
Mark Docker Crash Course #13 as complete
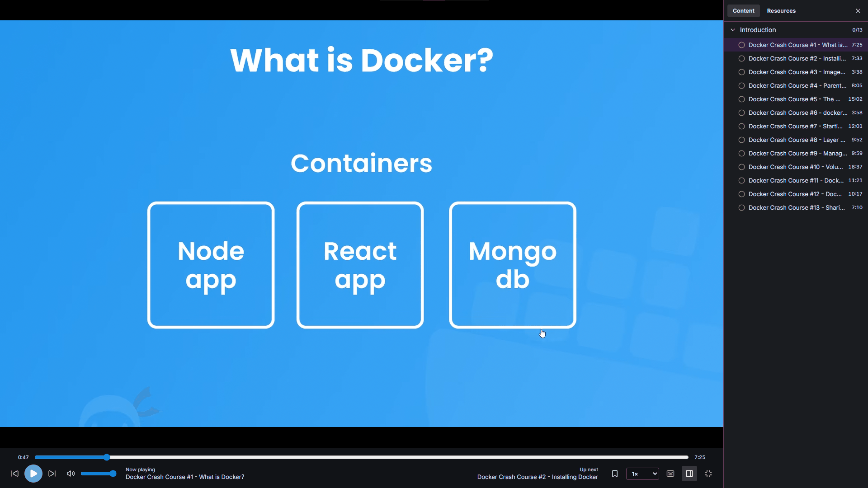click(x=741, y=208)
